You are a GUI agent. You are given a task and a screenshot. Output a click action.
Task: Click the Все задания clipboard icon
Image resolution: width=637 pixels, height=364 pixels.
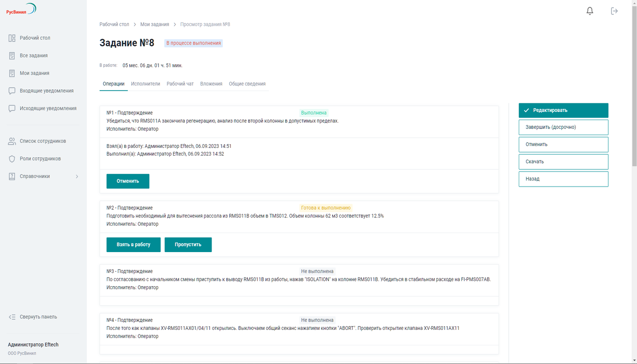pos(12,56)
